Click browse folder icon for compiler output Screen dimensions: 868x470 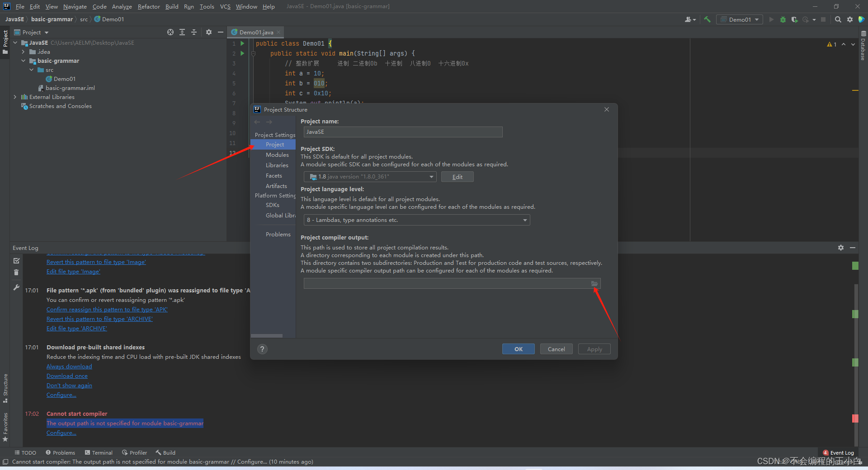tap(594, 283)
